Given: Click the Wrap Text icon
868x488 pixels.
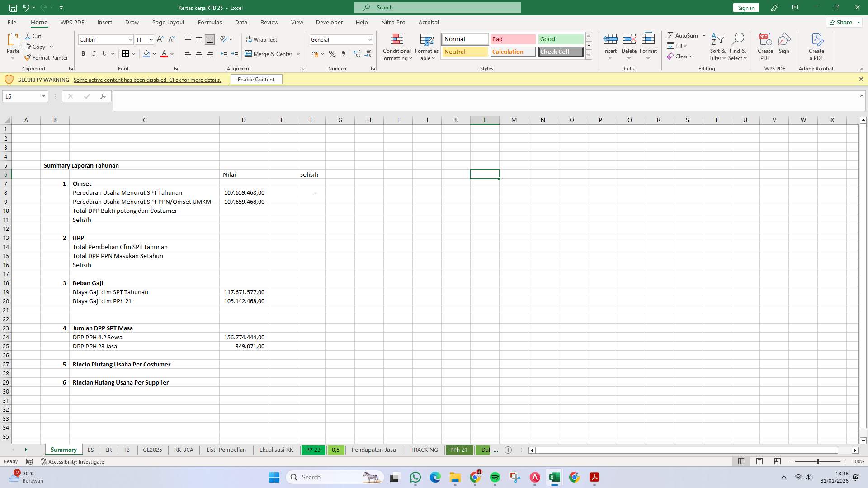Looking at the screenshot, I should click(250, 39).
